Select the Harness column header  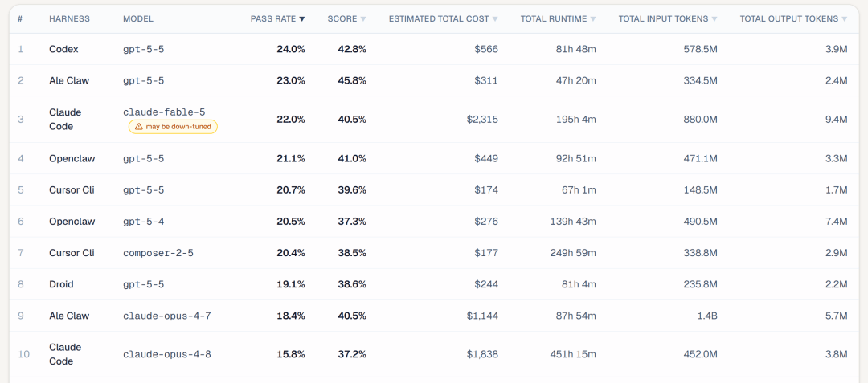69,18
